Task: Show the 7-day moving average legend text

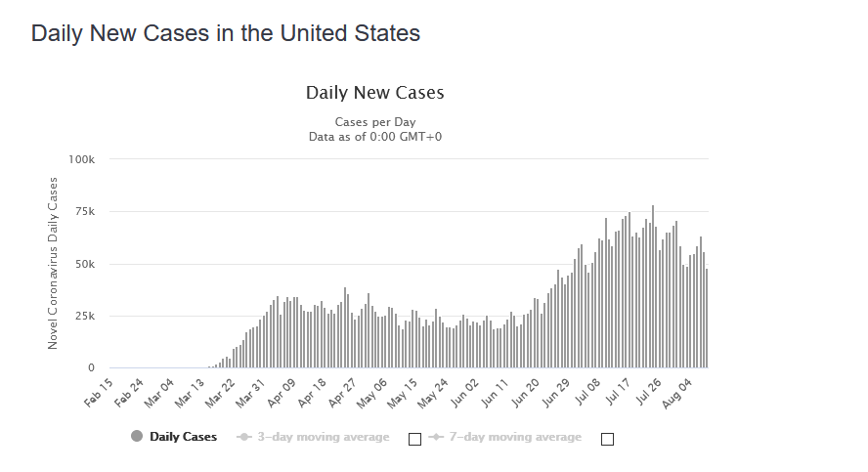Action: (x=515, y=437)
